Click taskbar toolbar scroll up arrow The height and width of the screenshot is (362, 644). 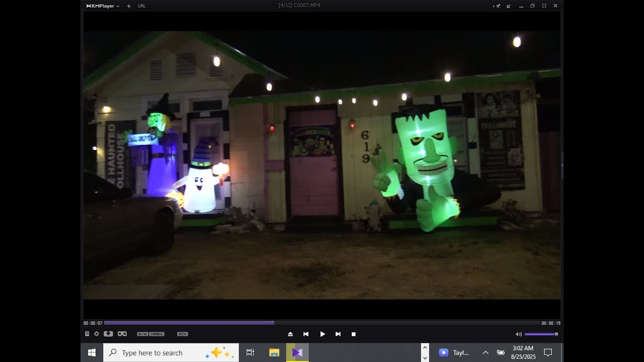[x=425, y=347]
